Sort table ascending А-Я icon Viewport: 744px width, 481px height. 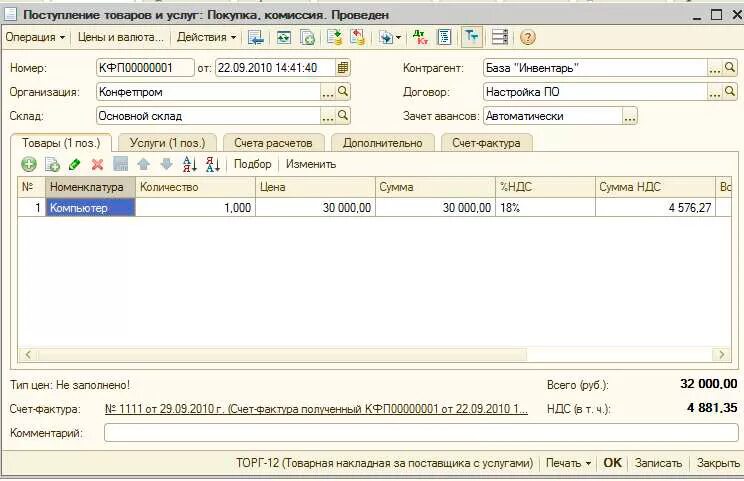[189, 164]
